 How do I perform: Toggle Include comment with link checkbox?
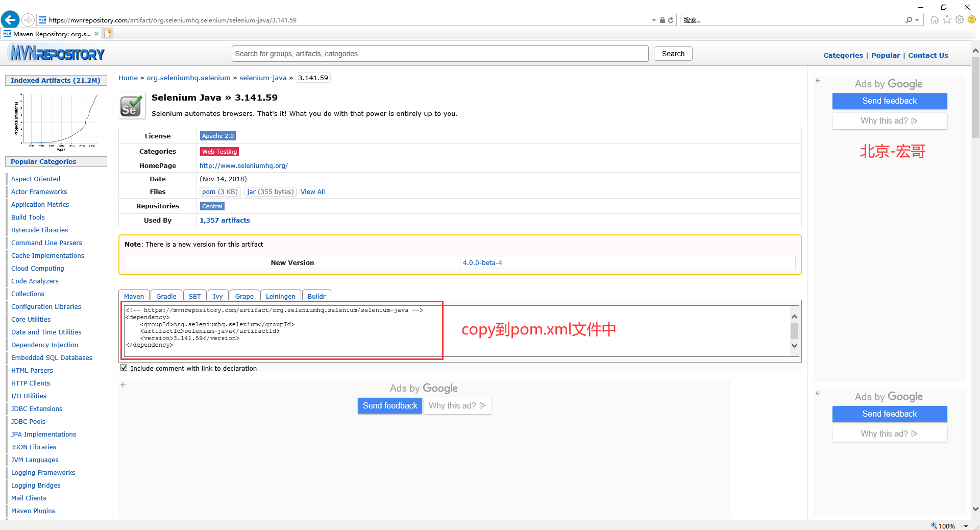click(x=124, y=368)
